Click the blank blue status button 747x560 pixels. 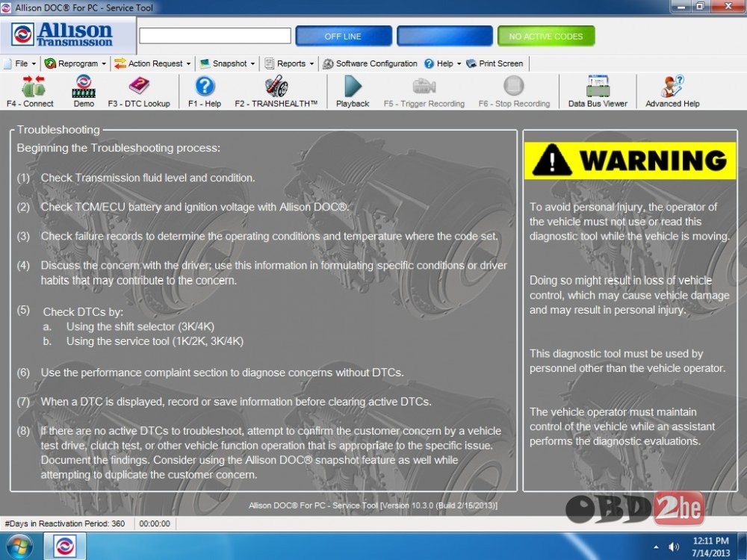coord(444,36)
